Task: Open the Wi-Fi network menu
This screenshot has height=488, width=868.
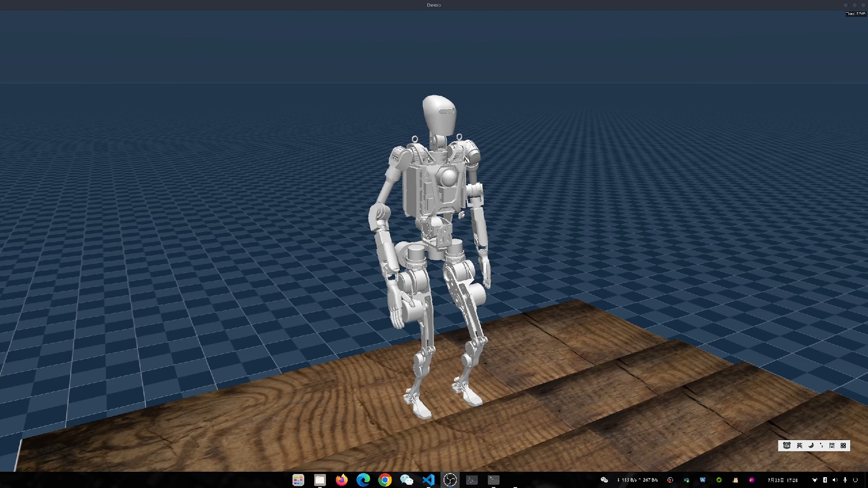Action: (x=815, y=480)
